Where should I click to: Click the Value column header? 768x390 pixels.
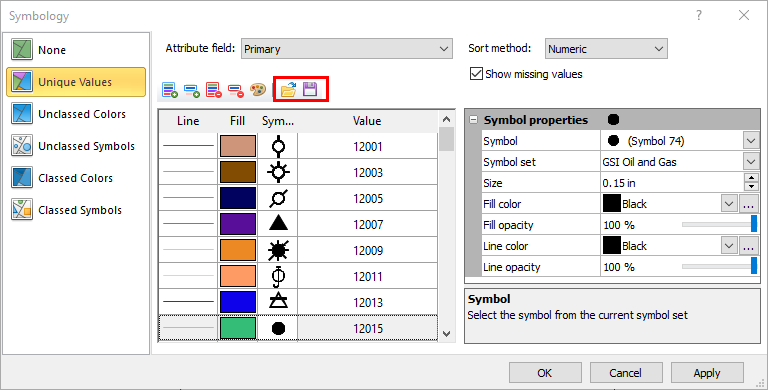367,121
